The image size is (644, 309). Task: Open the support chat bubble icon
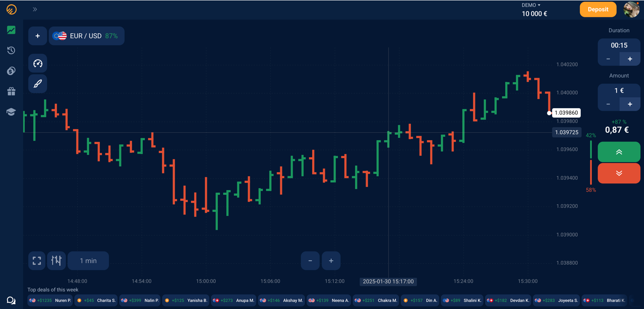pos(11,300)
